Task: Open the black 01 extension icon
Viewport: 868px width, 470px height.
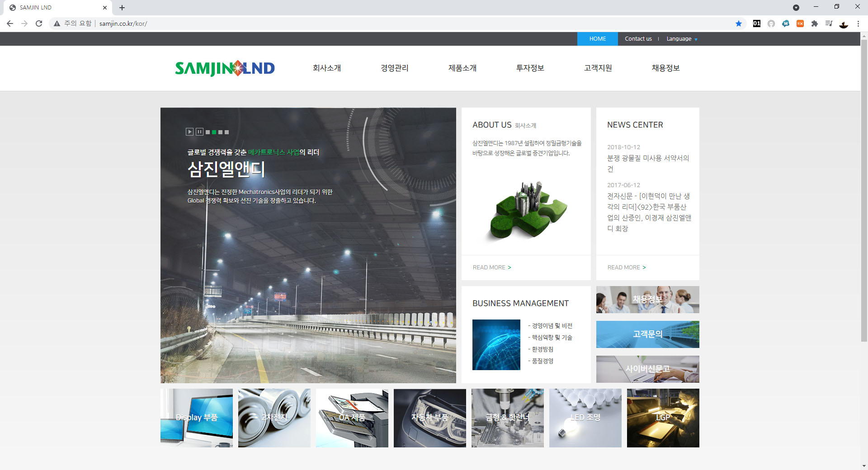Action: (757, 23)
